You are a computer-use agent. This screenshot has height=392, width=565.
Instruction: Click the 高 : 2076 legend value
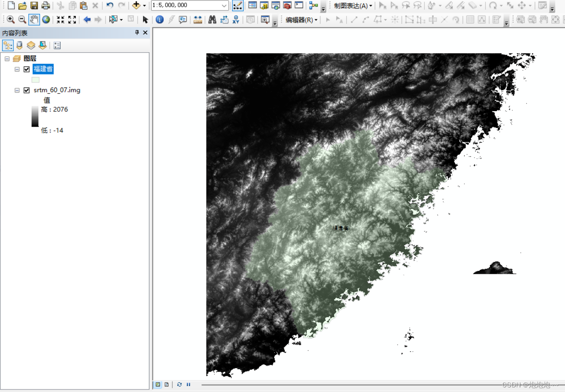(x=54, y=109)
